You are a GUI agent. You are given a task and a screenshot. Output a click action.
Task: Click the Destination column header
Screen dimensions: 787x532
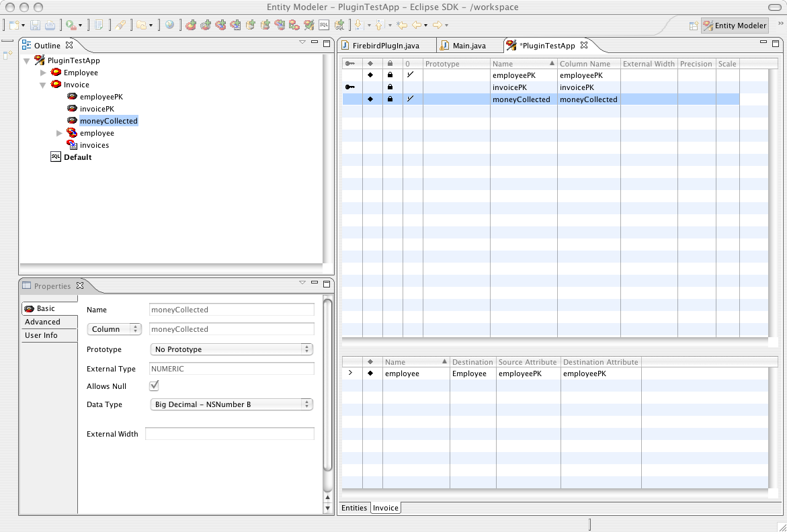(472, 362)
